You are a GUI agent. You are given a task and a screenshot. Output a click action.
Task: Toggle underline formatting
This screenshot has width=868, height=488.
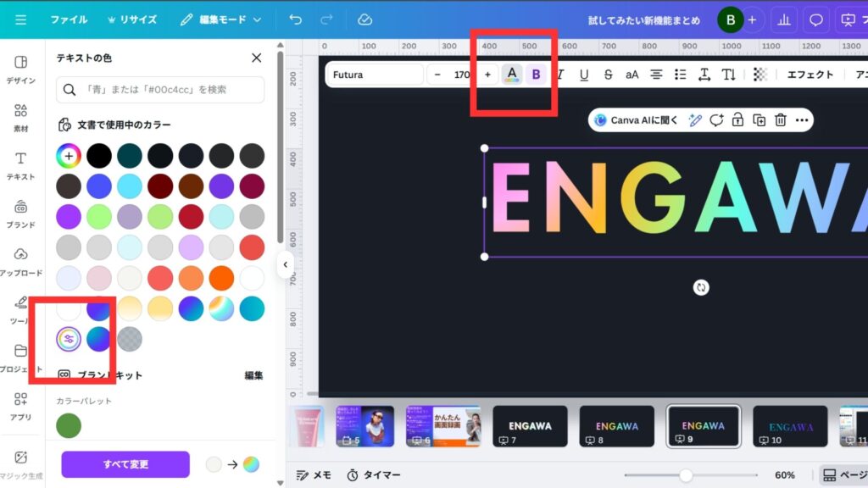(x=584, y=75)
